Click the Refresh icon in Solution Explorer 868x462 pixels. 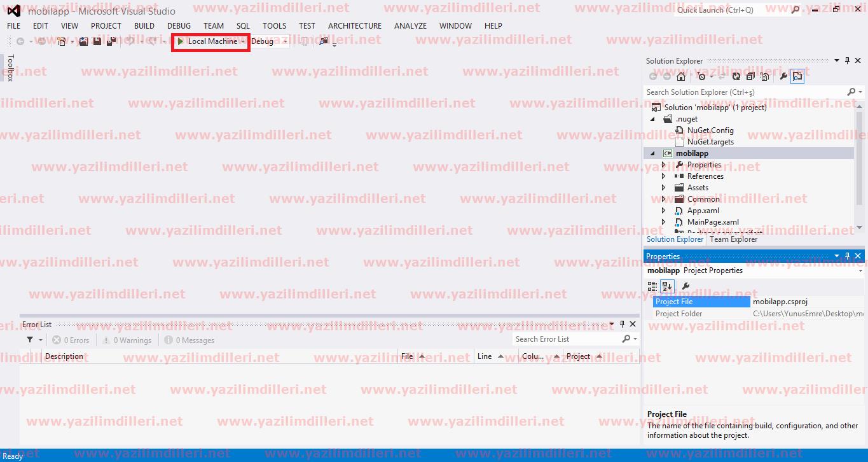tap(736, 76)
